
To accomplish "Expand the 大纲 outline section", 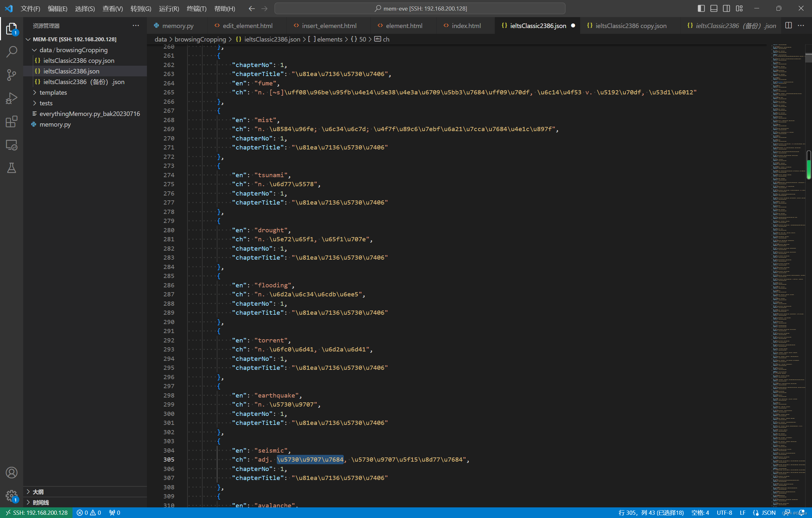I will tap(85, 492).
